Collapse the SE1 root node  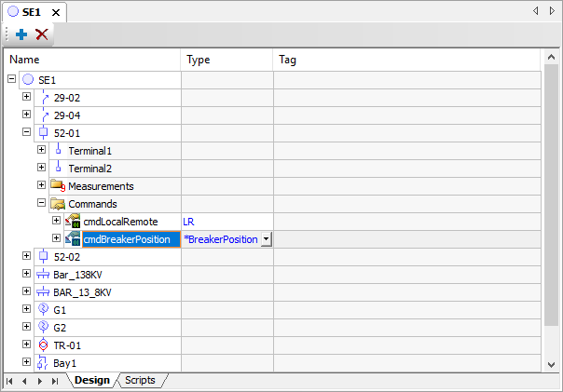pos(12,80)
